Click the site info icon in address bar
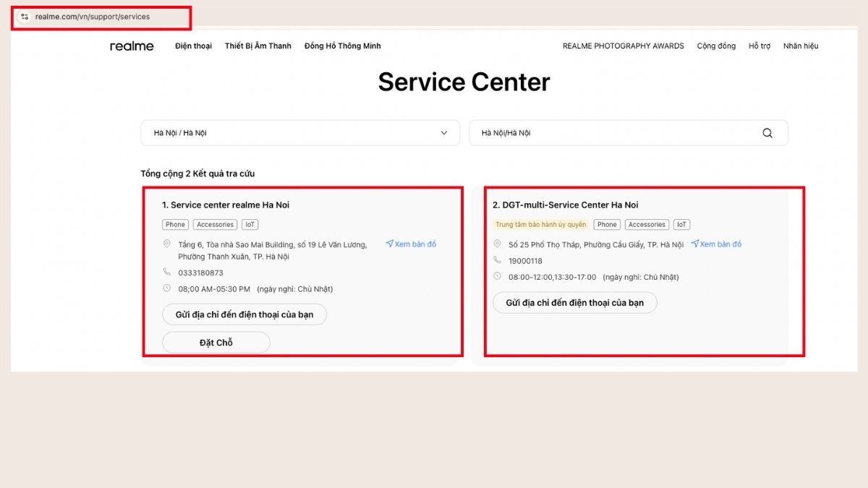868x488 pixels. (25, 17)
